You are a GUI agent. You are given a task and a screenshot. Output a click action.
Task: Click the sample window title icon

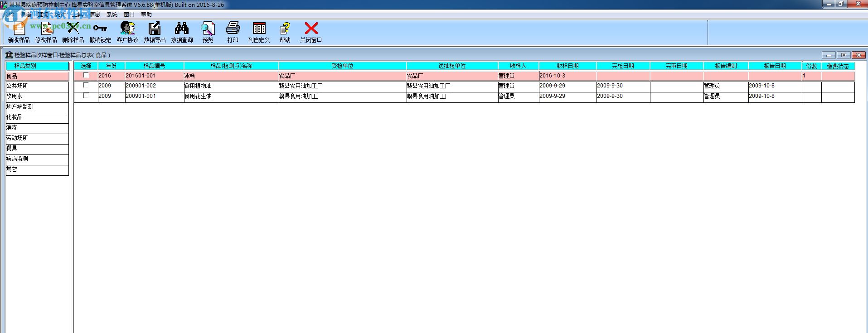pyautogui.click(x=9, y=55)
